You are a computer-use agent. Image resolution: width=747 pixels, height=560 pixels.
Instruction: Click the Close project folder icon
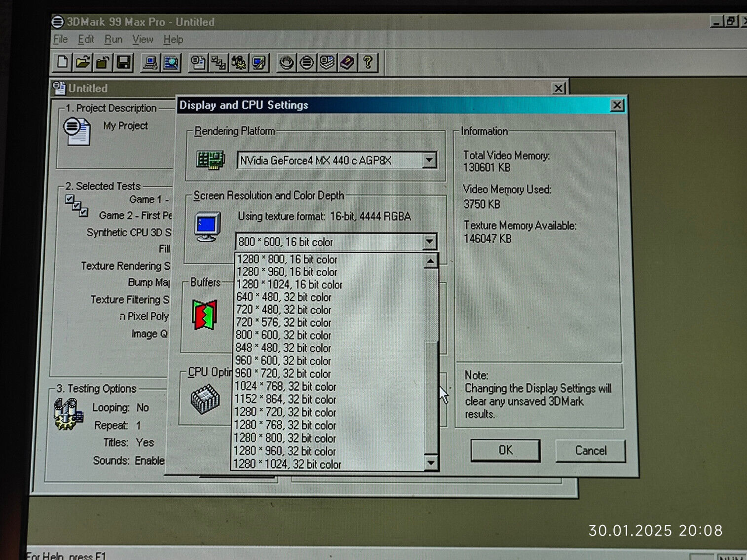coord(103,62)
